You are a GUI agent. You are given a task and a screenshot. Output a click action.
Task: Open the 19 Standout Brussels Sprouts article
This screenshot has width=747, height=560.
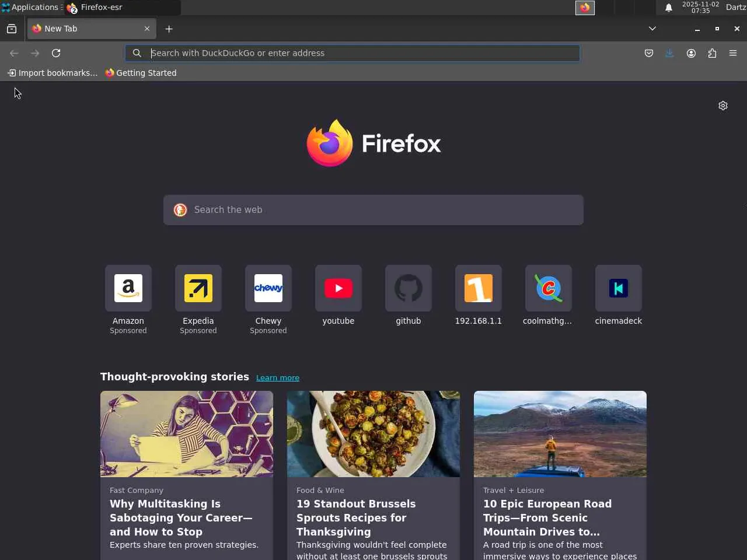pos(356,517)
